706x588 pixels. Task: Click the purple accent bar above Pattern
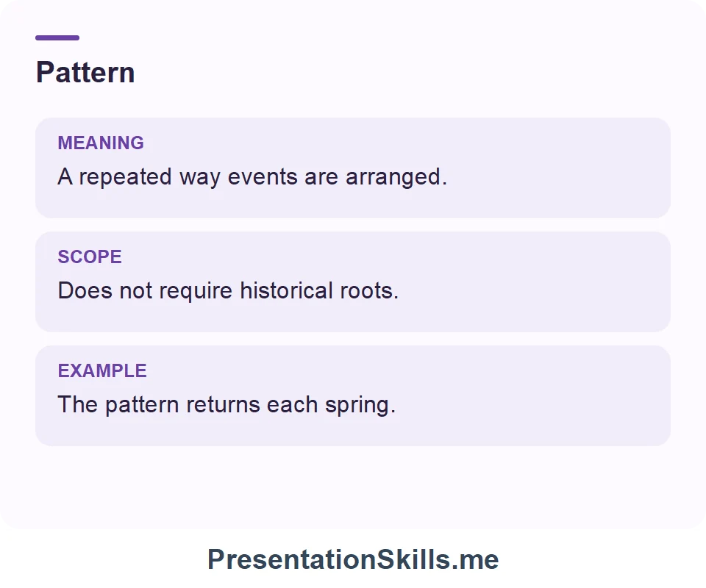click(x=57, y=37)
